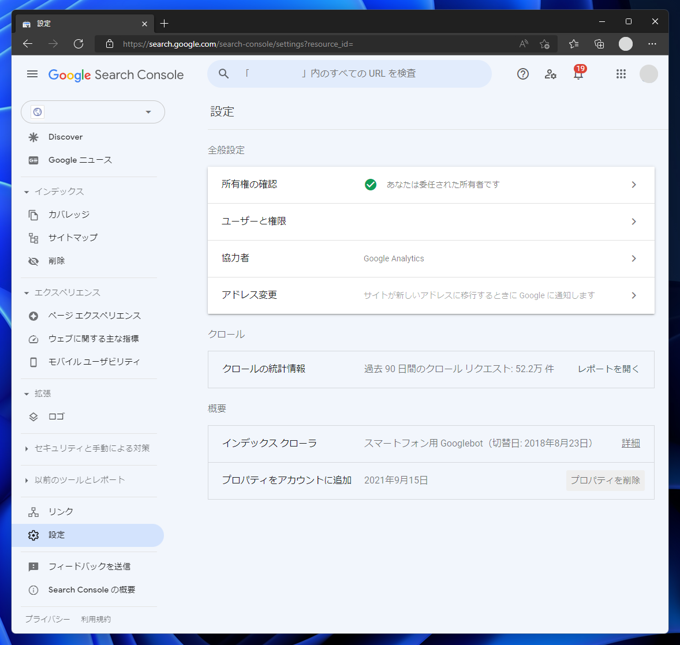Open the hamburger main menu
The image size is (680, 645).
pyautogui.click(x=32, y=74)
